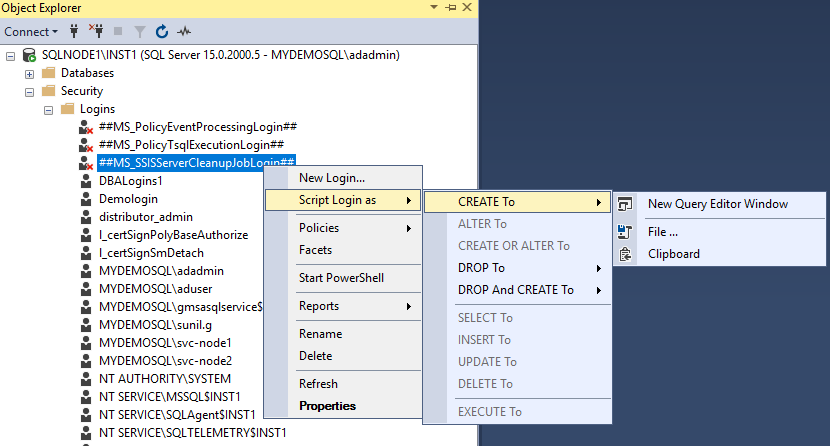Click the Disconnect plug icon
Viewport: 830px width, 446px height.
click(x=96, y=32)
